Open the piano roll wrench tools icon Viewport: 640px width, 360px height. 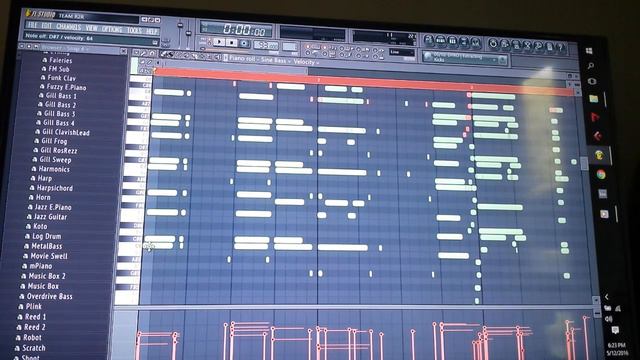(x=144, y=53)
